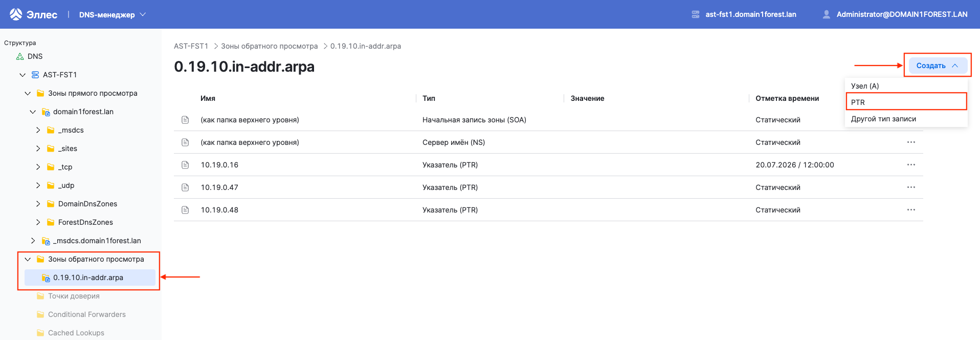The width and height of the screenshot is (980, 340).
Task: Expand the _msdcs folder
Action: tap(38, 130)
